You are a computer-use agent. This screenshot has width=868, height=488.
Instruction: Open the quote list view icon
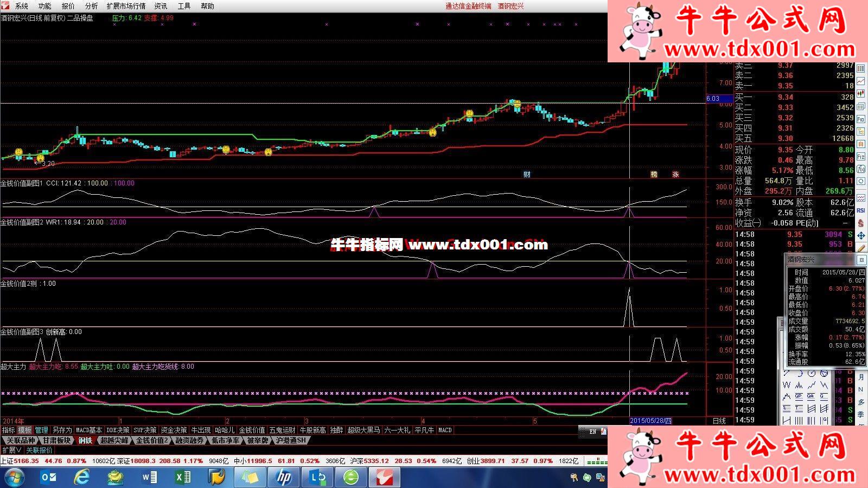click(861, 68)
